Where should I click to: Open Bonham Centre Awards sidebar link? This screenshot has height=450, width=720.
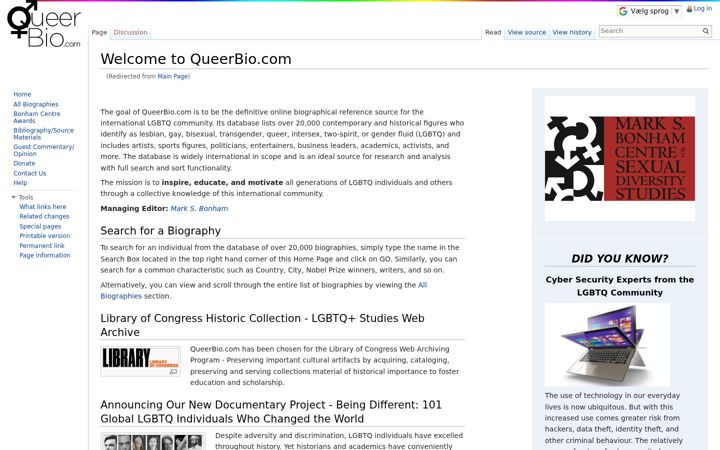(37, 117)
